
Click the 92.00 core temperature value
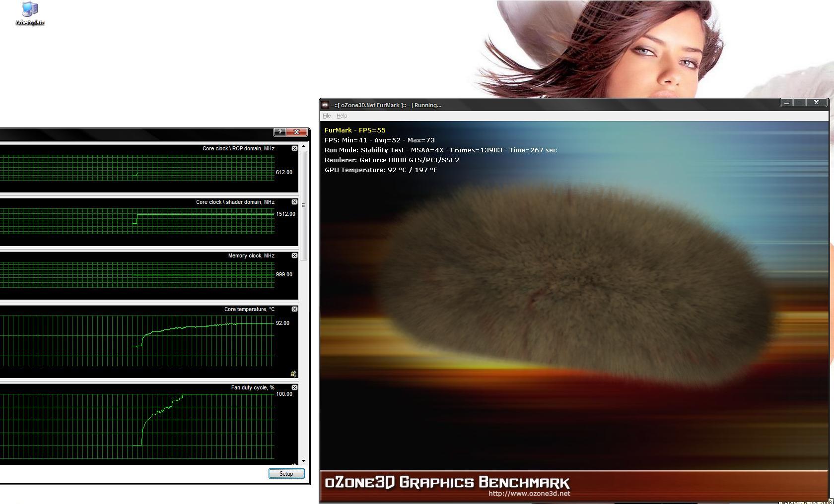tap(282, 323)
